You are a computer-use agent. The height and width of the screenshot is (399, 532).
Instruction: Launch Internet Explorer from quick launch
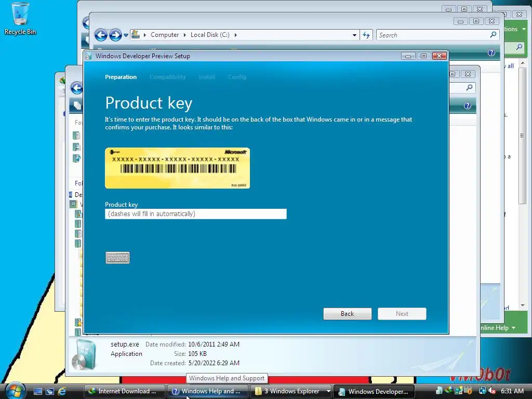pos(62,391)
